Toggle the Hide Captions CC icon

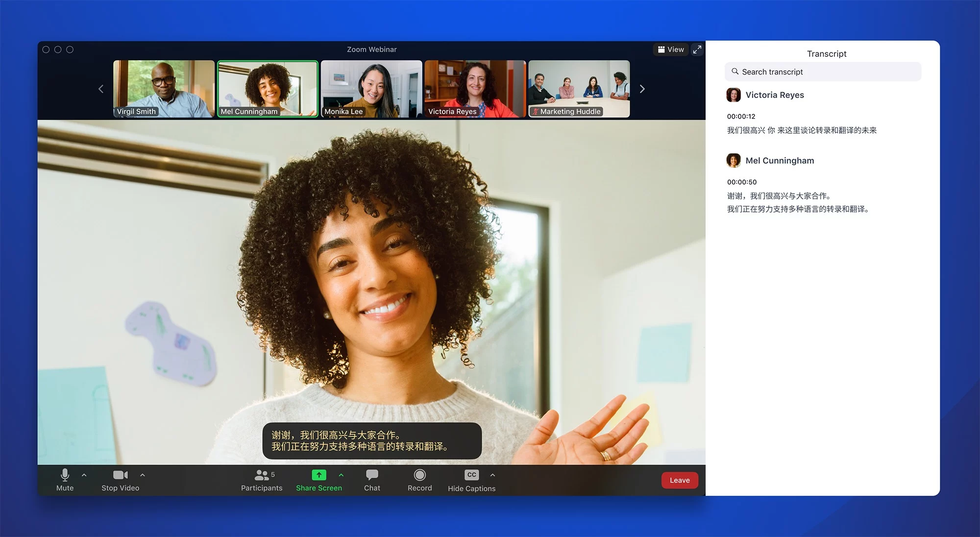[471, 477]
